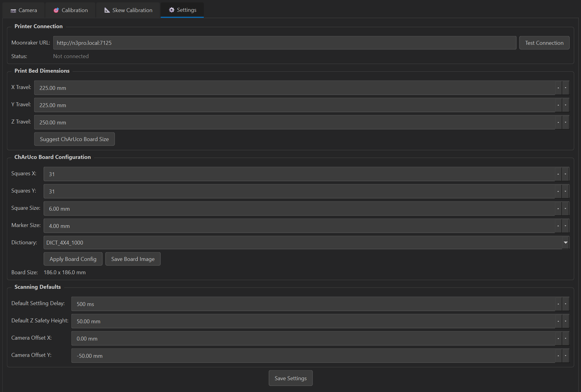Screen dimensions: 581x392
Task: Increase Camera Offset Y value
Action: pos(558,356)
